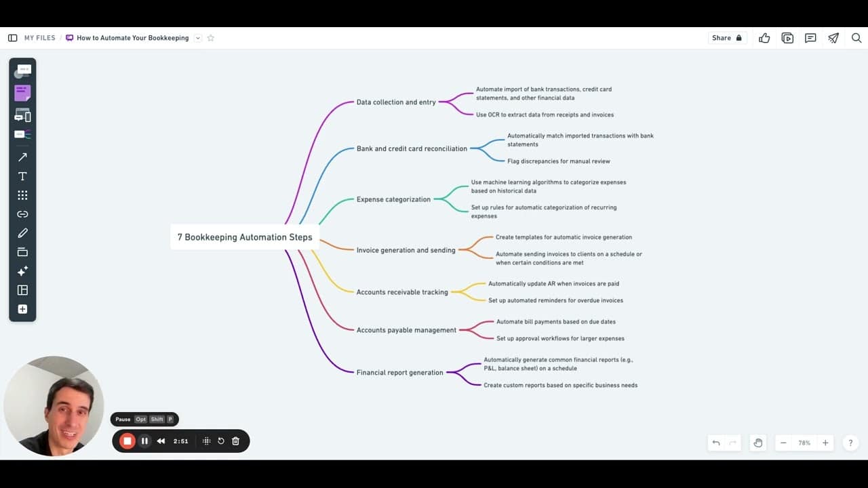This screenshot has width=868, height=488.
Task: Open the templates layout tool
Action: tap(22, 290)
